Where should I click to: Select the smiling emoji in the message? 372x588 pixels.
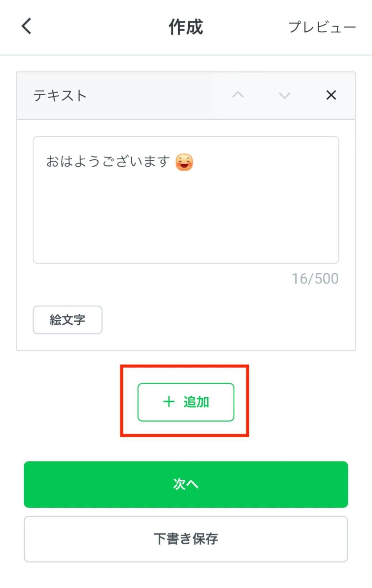click(x=184, y=162)
